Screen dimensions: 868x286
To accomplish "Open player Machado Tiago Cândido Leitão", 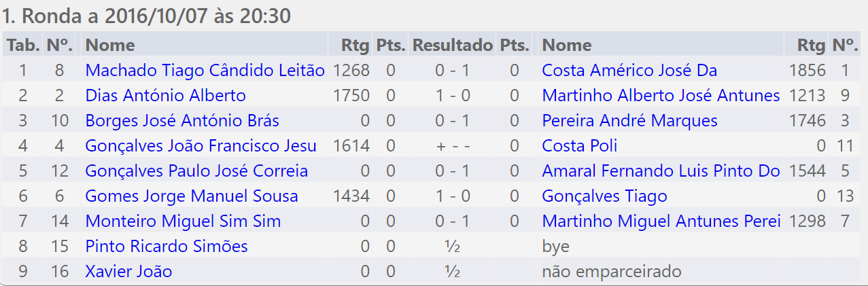I will (x=205, y=71).
